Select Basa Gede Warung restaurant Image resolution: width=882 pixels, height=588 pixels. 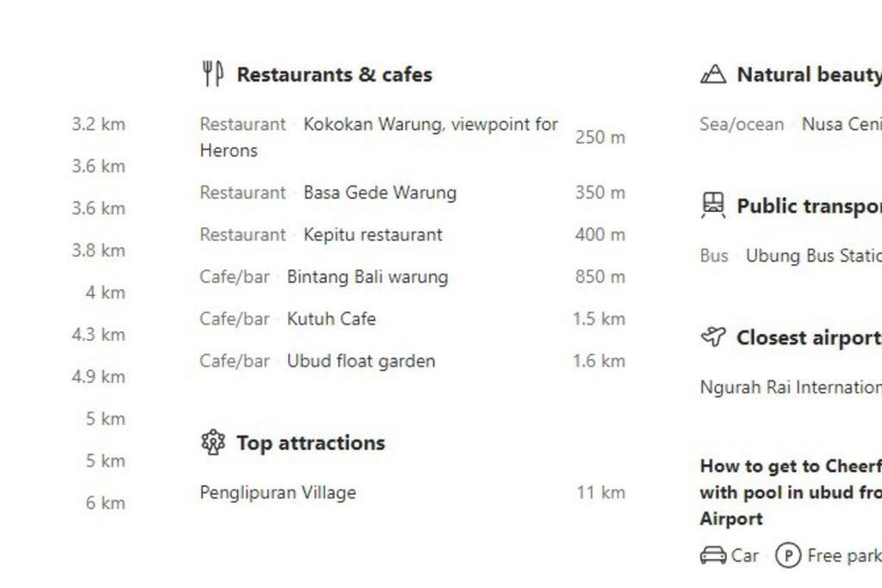click(x=413, y=192)
